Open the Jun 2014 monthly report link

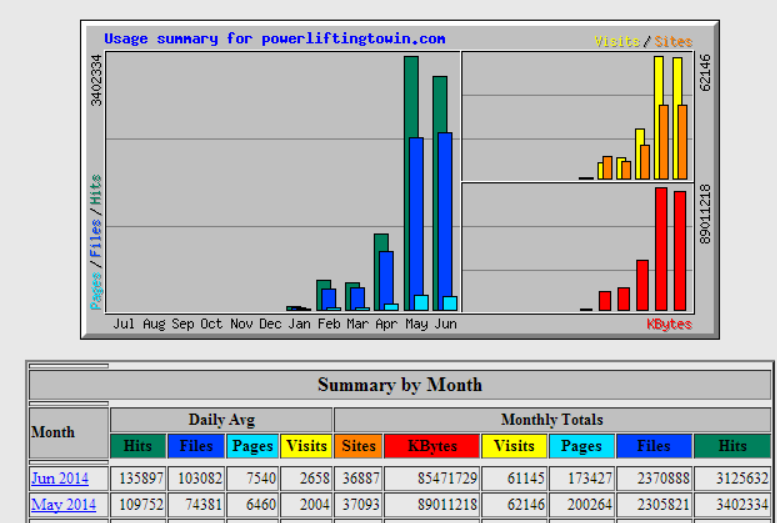59,478
